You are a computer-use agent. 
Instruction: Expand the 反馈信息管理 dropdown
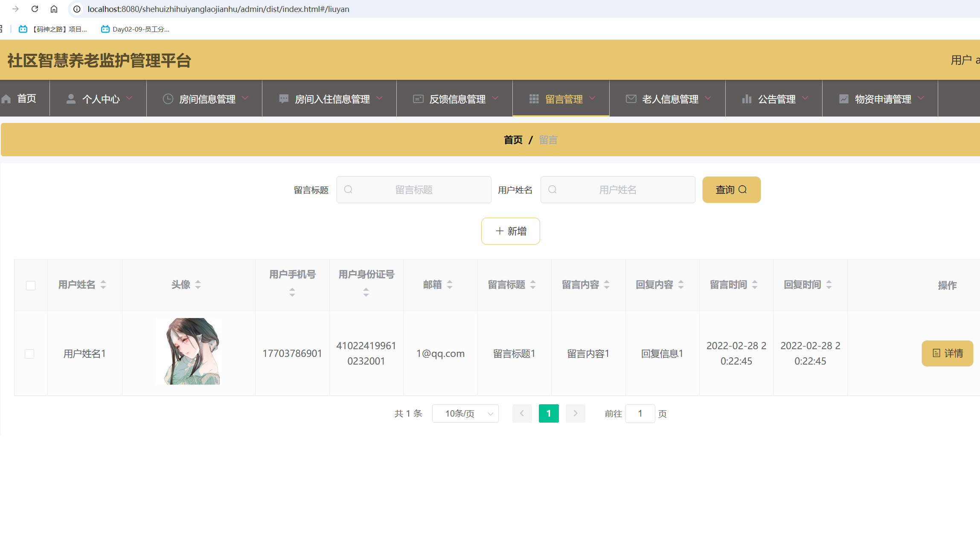(x=496, y=98)
